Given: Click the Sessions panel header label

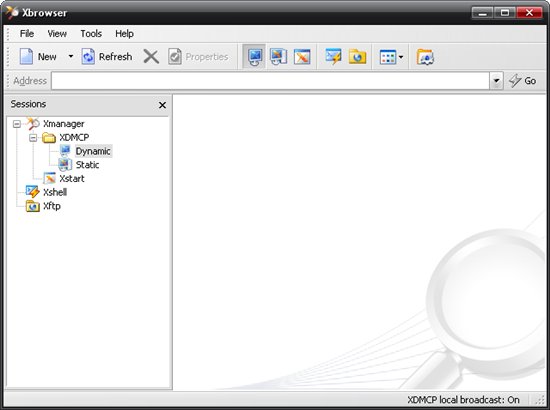Looking at the screenshot, I should coord(28,104).
